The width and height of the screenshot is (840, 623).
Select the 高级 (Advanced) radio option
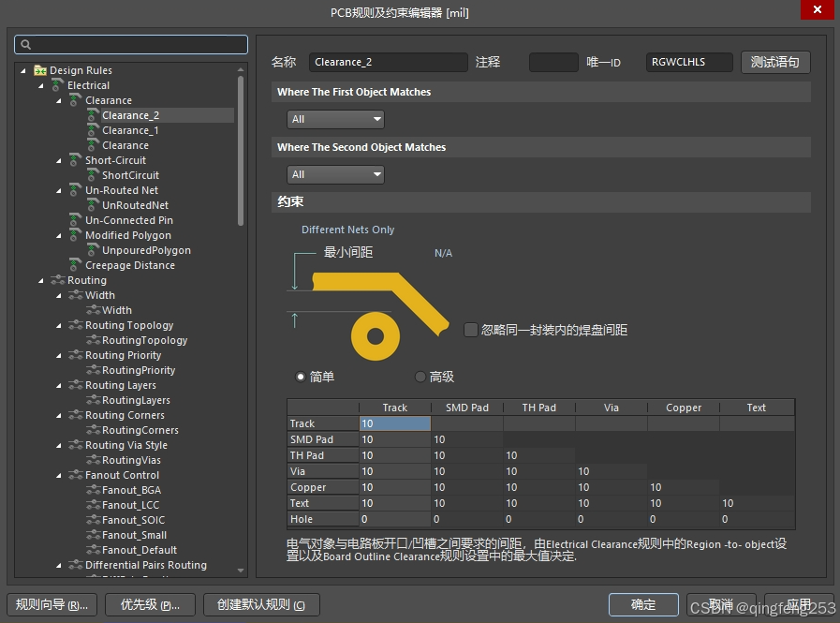[x=420, y=377]
